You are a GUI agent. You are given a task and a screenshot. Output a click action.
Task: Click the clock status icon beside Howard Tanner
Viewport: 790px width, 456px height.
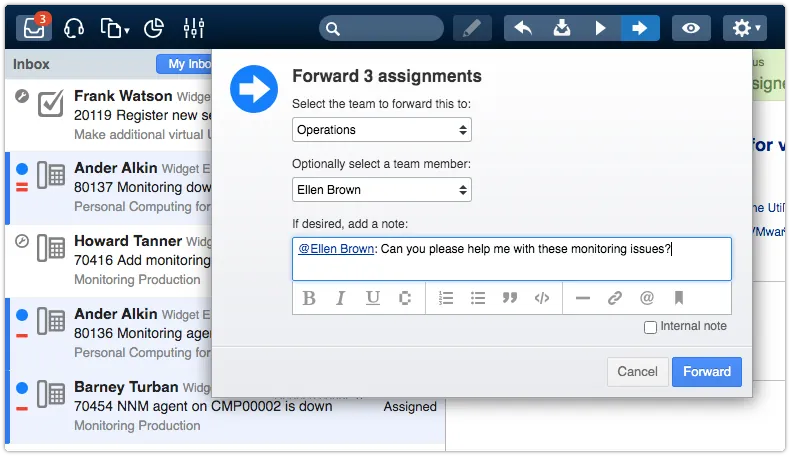click(22, 241)
